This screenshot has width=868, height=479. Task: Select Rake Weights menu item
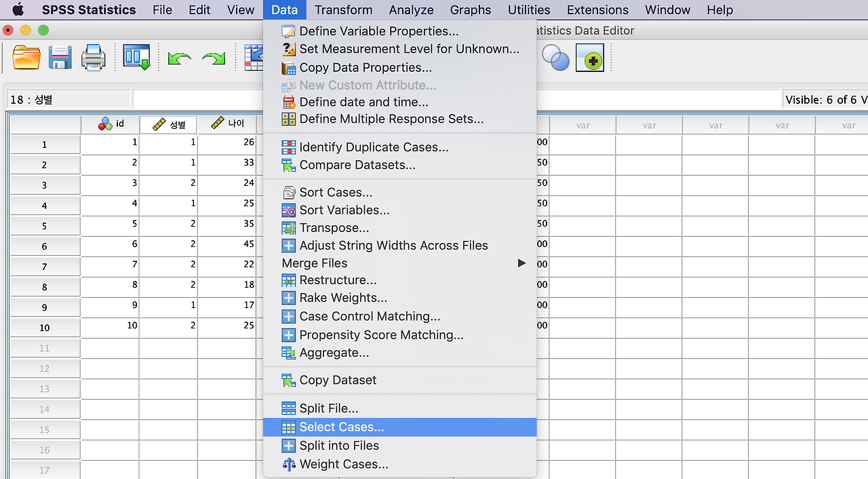pyautogui.click(x=400, y=298)
